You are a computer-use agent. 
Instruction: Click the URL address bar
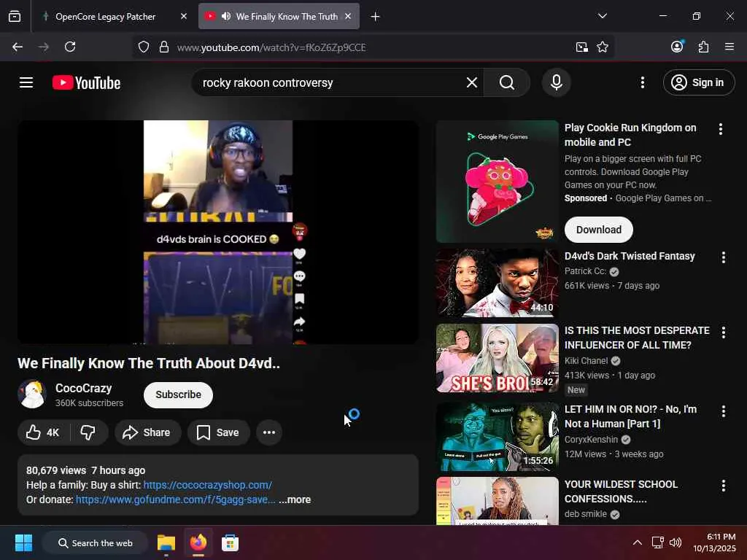tap(371, 47)
